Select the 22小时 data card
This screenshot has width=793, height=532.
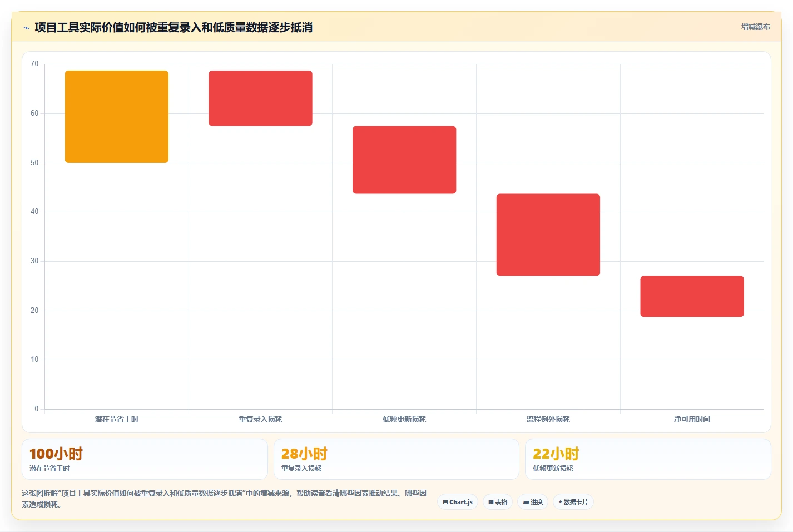point(648,459)
